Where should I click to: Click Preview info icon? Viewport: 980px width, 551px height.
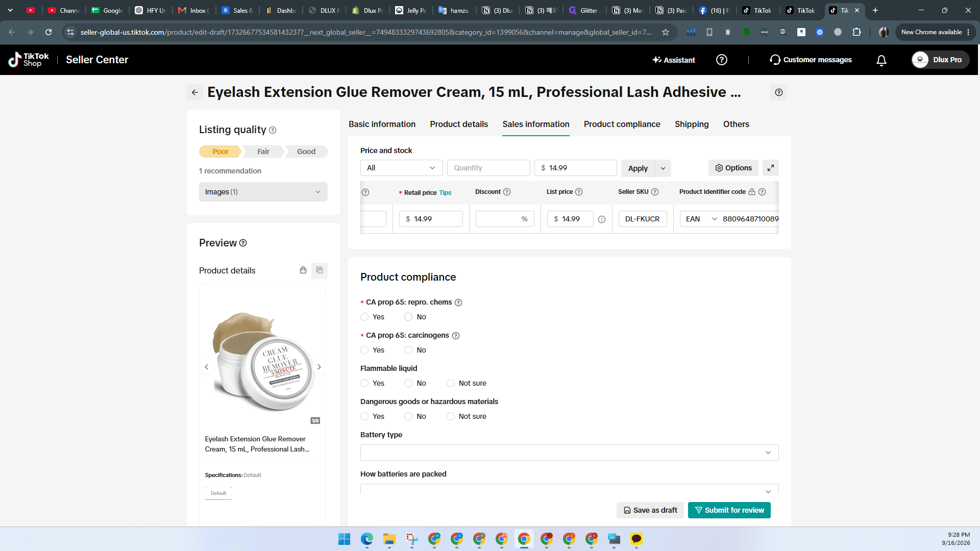click(243, 243)
